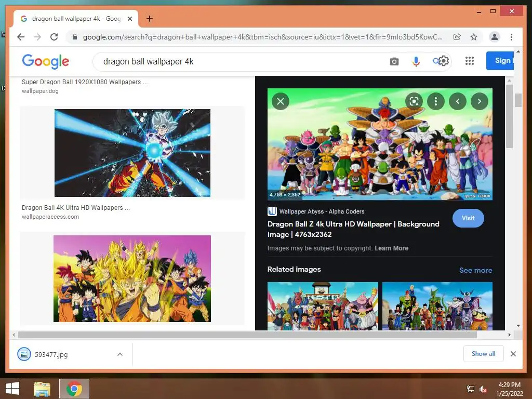532x399 pixels.
Task: Open the tournament related image thumbnail
Action: [x=322, y=305]
